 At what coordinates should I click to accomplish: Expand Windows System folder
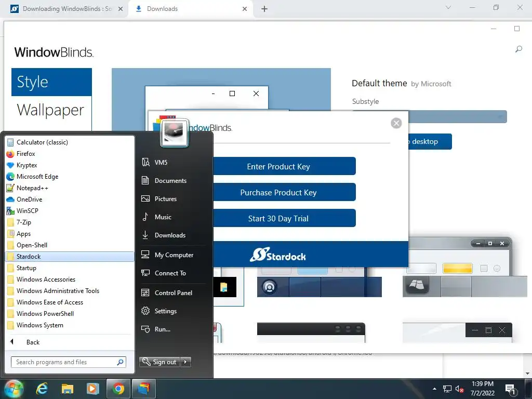tap(70, 325)
